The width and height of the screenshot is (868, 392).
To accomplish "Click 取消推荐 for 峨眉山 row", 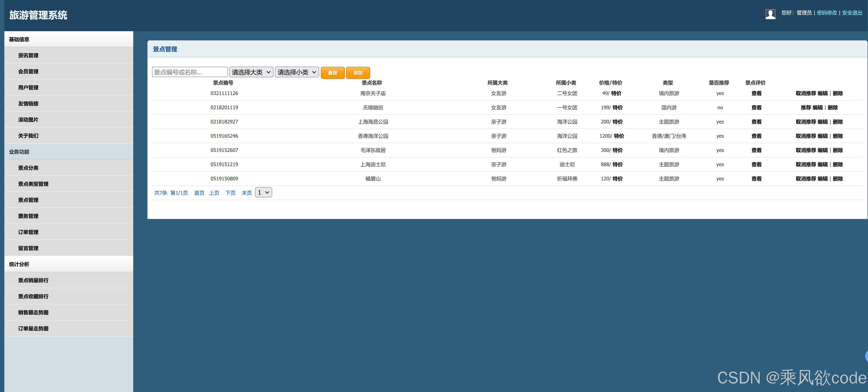I will click(806, 179).
